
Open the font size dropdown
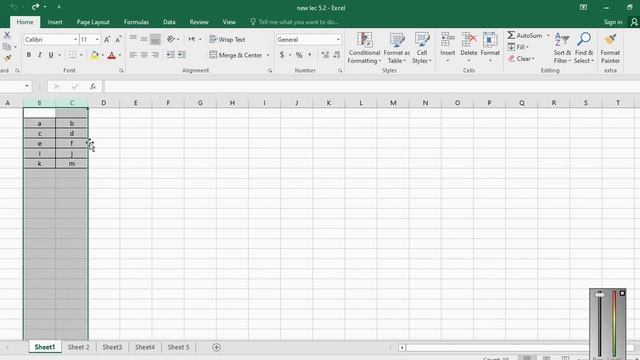point(97,40)
